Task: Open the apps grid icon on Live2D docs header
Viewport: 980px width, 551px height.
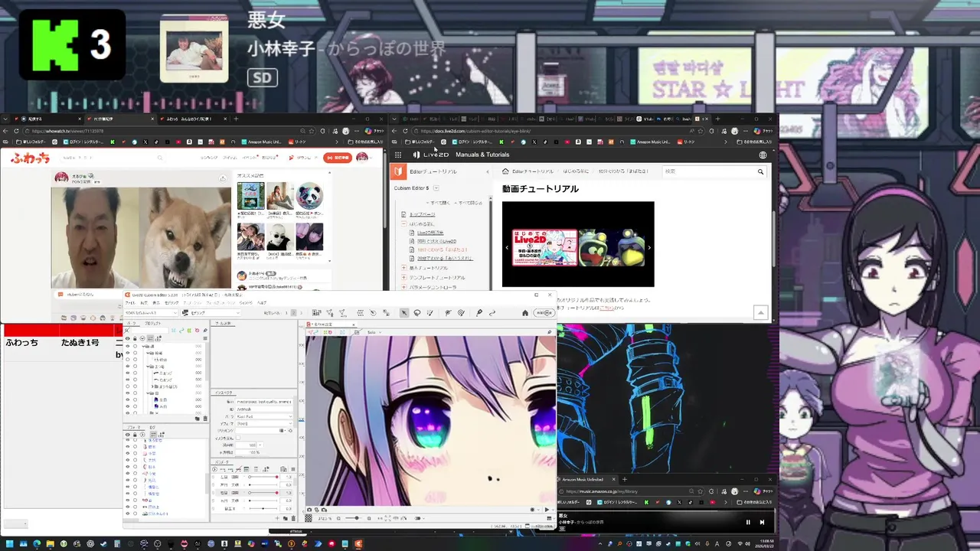Action: click(x=398, y=155)
